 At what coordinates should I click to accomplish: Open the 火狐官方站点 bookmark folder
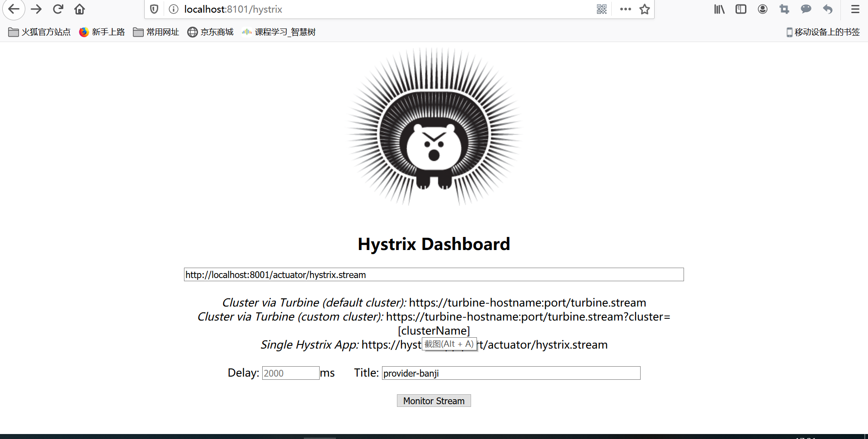[39, 32]
